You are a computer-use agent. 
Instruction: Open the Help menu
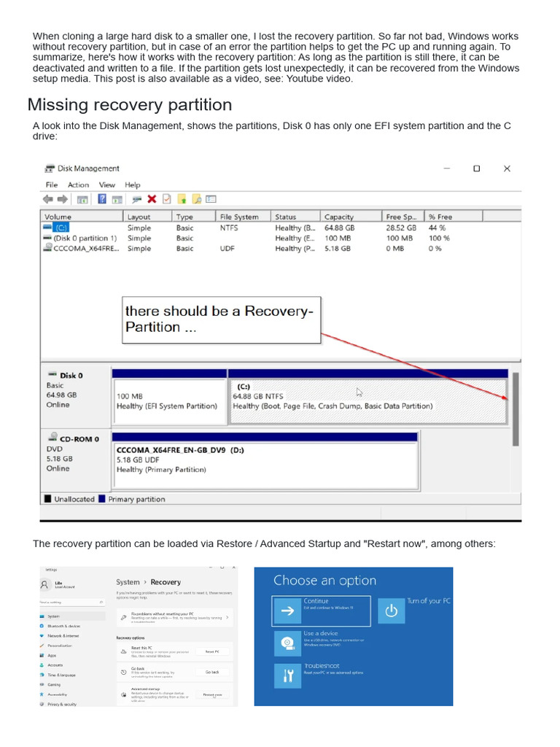coord(133,185)
